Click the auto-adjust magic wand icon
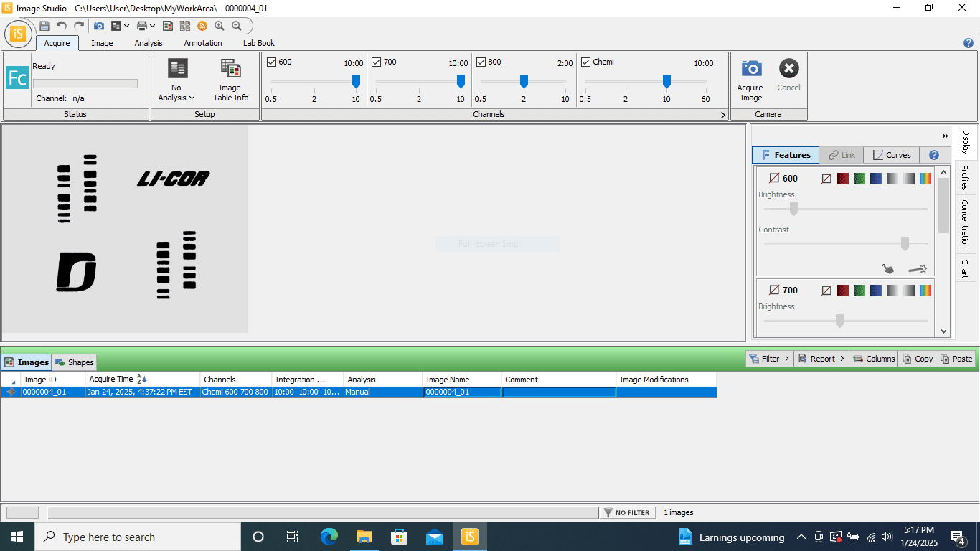The height and width of the screenshot is (551, 980). pos(918,269)
